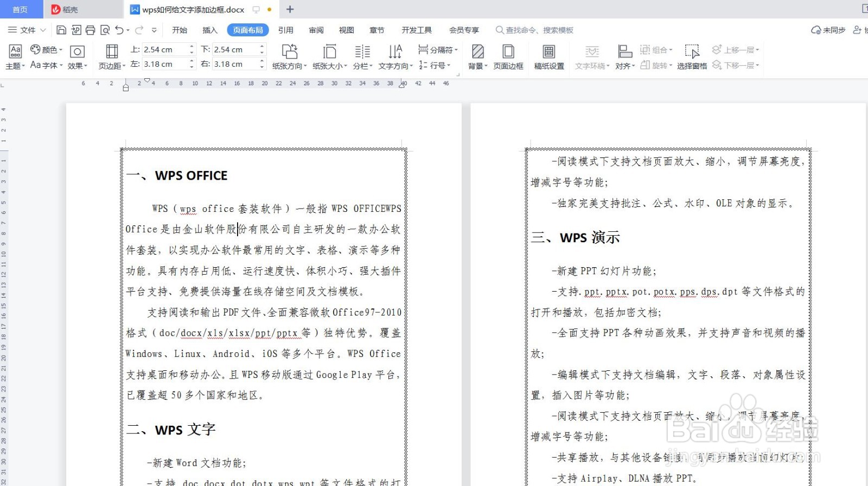
Task: Click the collaboration user icon
Action: tap(857, 30)
